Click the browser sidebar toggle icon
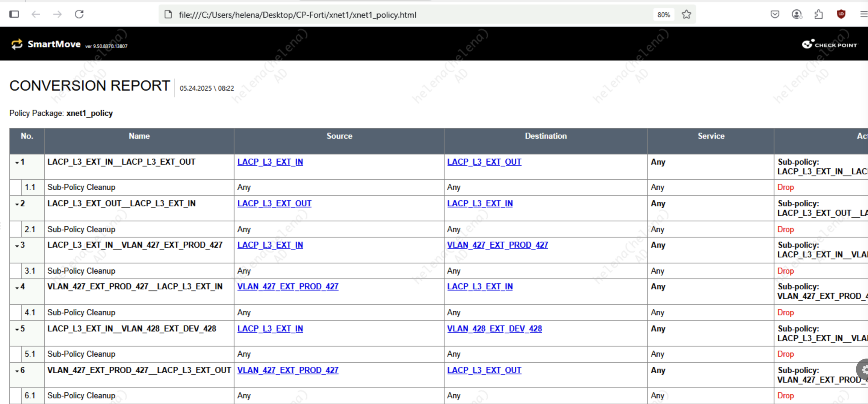Screen dimensions: 868x404 click(x=14, y=14)
